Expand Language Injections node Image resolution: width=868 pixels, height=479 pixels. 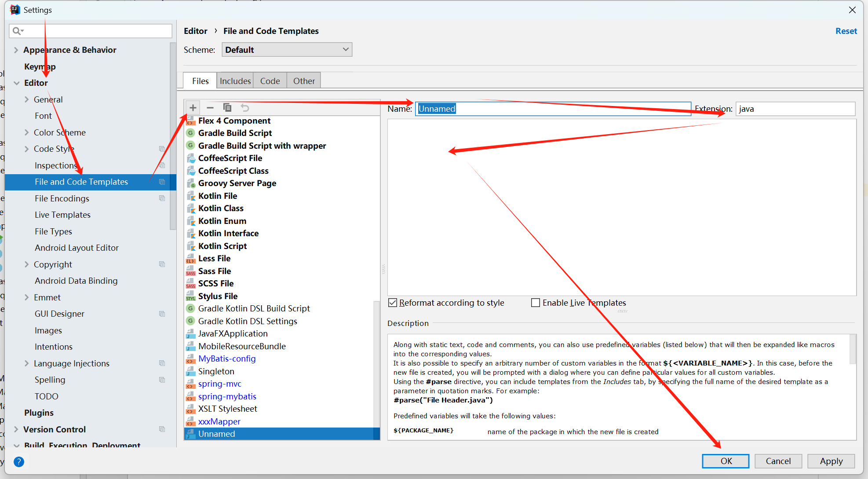click(26, 363)
